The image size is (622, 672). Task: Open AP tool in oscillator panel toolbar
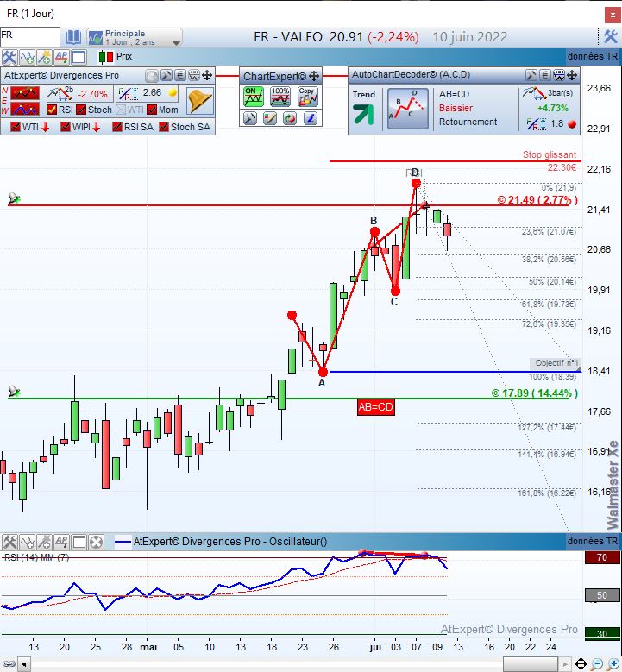pos(61,542)
